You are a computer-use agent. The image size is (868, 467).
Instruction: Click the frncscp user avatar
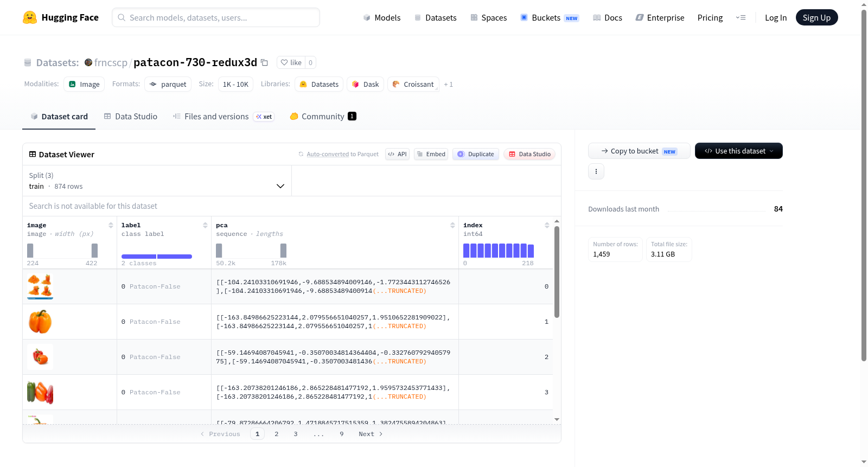tap(88, 62)
